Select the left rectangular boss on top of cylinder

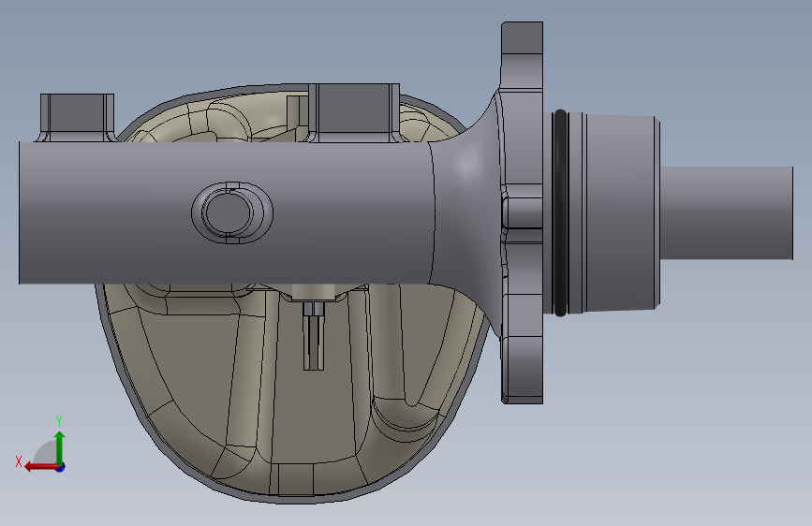coord(77,117)
